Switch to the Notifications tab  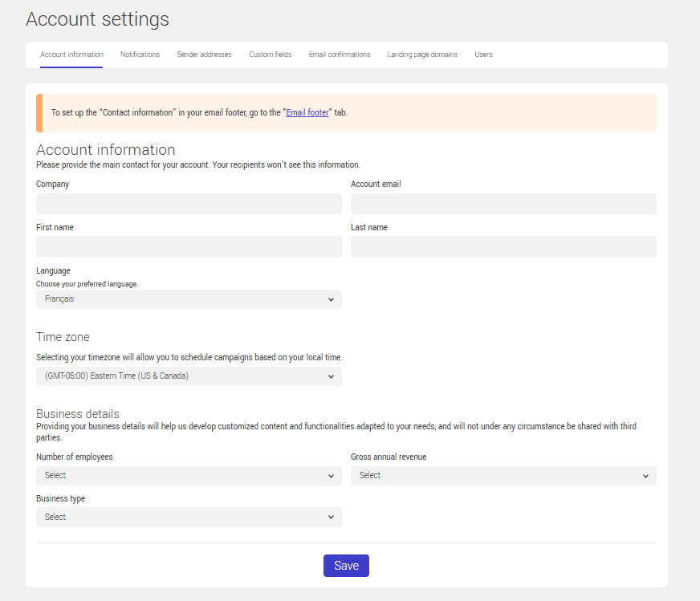140,54
